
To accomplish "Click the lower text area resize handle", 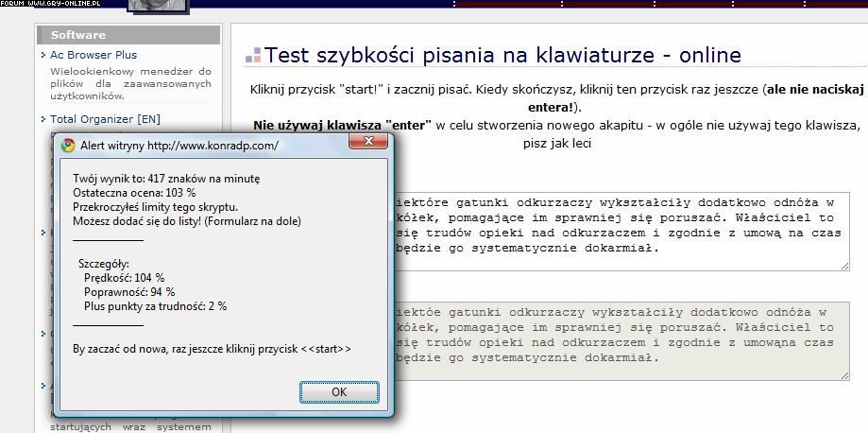I will pos(844,376).
